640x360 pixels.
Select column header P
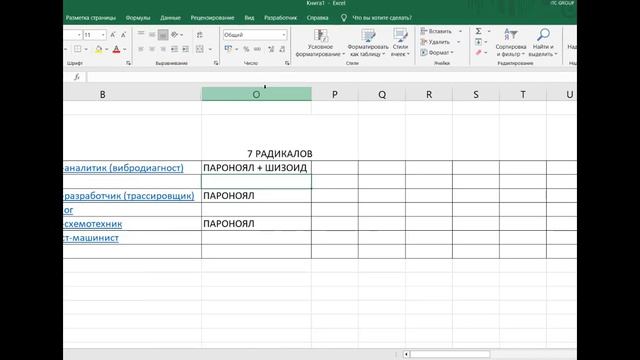click(x=335, y=94)
